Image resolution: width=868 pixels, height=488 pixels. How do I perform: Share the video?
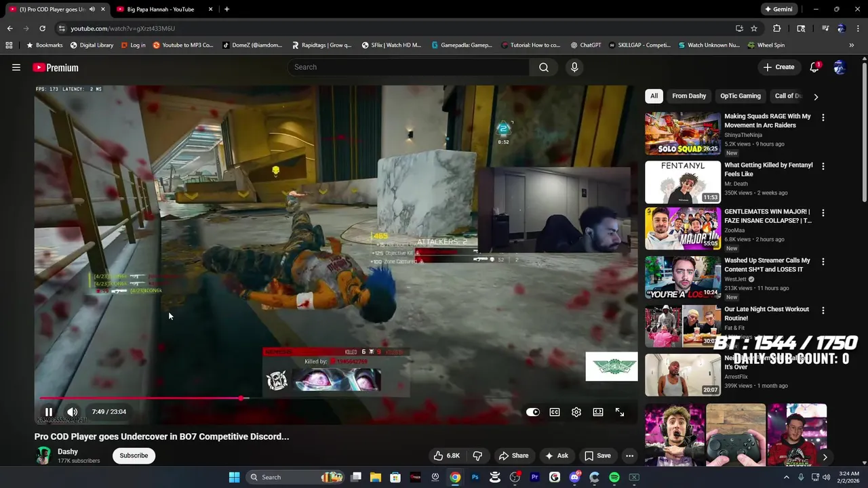tap(513, 455)
